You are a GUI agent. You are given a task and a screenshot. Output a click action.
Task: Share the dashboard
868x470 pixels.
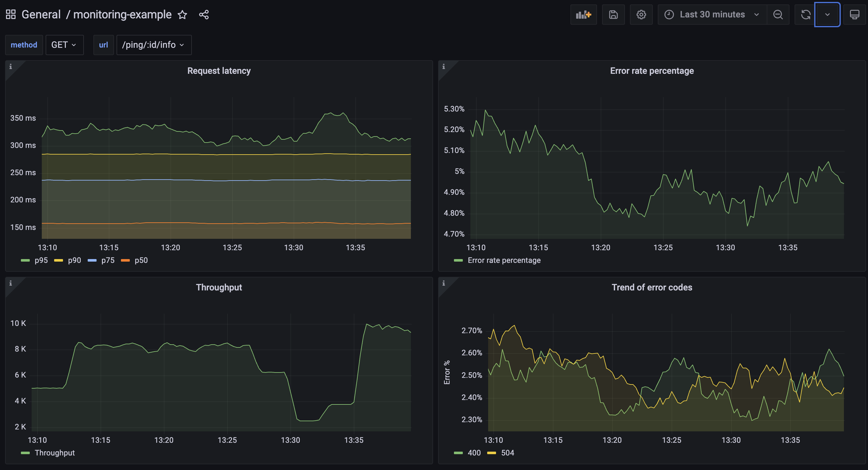click(204, 15)
